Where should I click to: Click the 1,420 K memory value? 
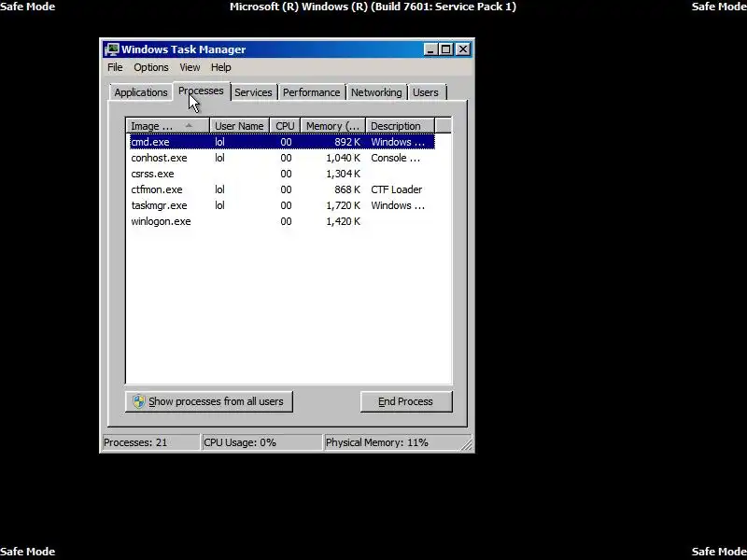point(343,221)
